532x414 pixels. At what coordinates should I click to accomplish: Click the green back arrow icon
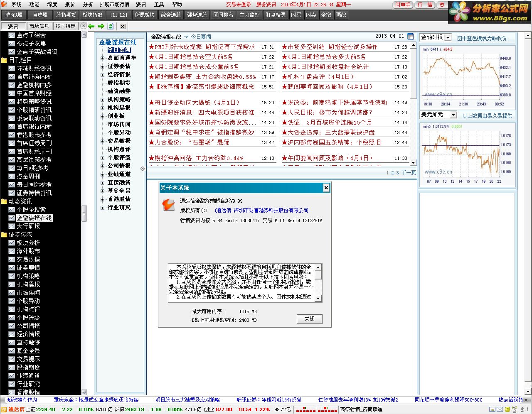point(91,26)
